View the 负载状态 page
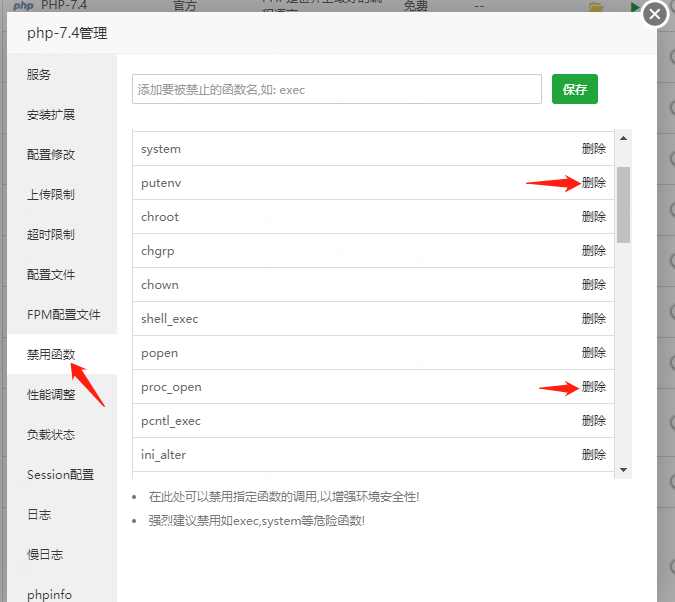This screenshot has width=675, height=602. click(51, 435)
